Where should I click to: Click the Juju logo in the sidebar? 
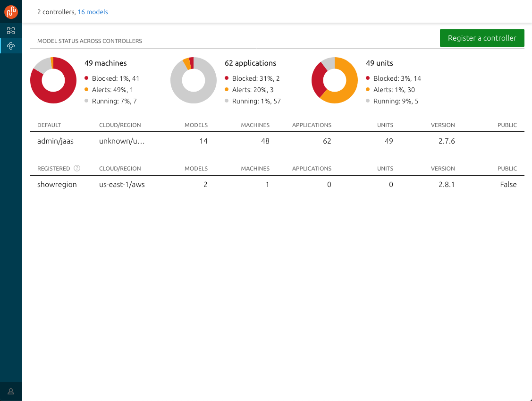(x=11, y=11)
